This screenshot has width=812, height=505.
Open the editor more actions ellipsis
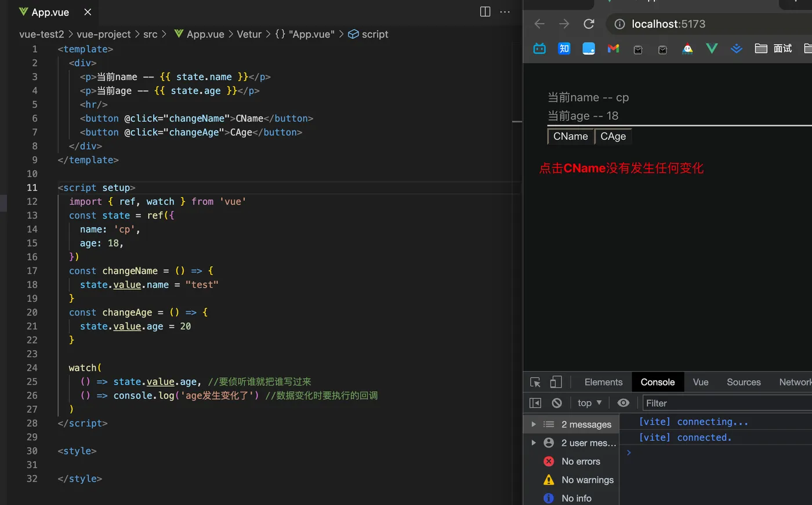coord(505,12)
